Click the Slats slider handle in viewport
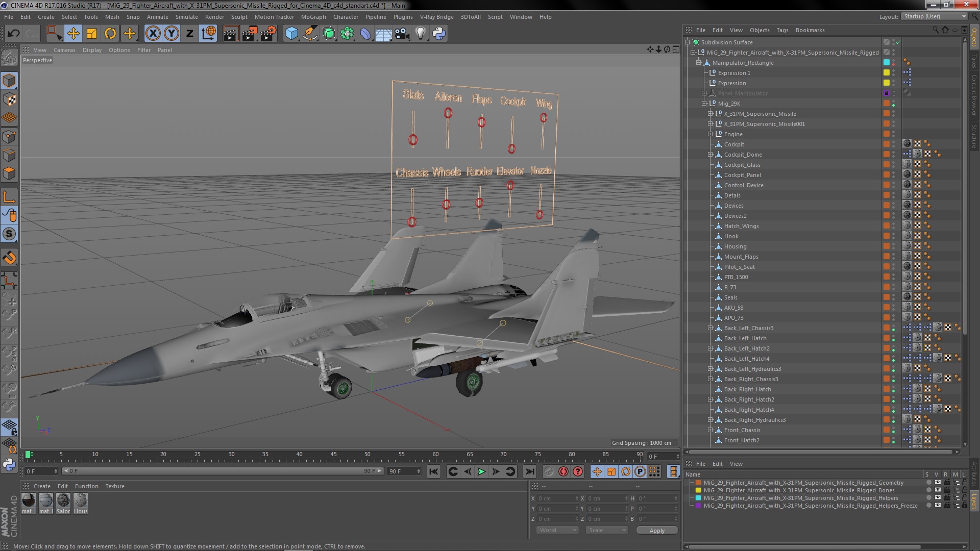This screenshot has height=551, width=980. point(413,139)
